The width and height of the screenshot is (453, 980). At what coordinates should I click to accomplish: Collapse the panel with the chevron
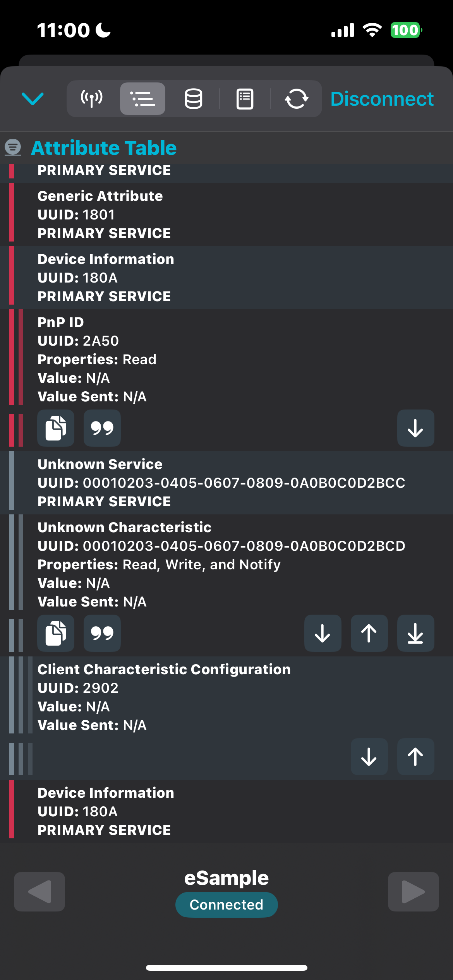33,99
